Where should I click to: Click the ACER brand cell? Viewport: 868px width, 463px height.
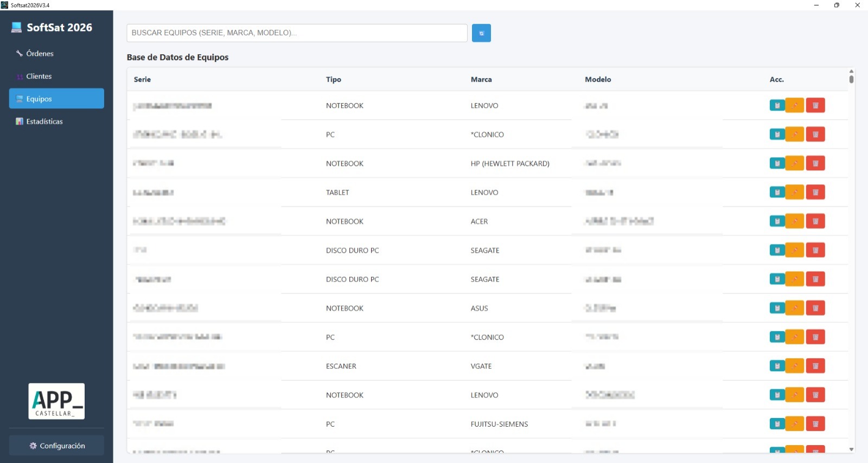[479, 221]
